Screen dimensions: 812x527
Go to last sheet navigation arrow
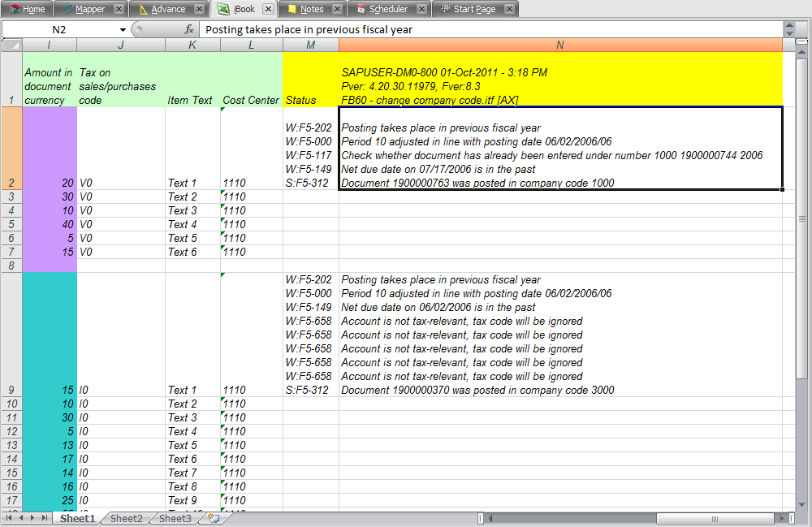[x=45, y=518]
